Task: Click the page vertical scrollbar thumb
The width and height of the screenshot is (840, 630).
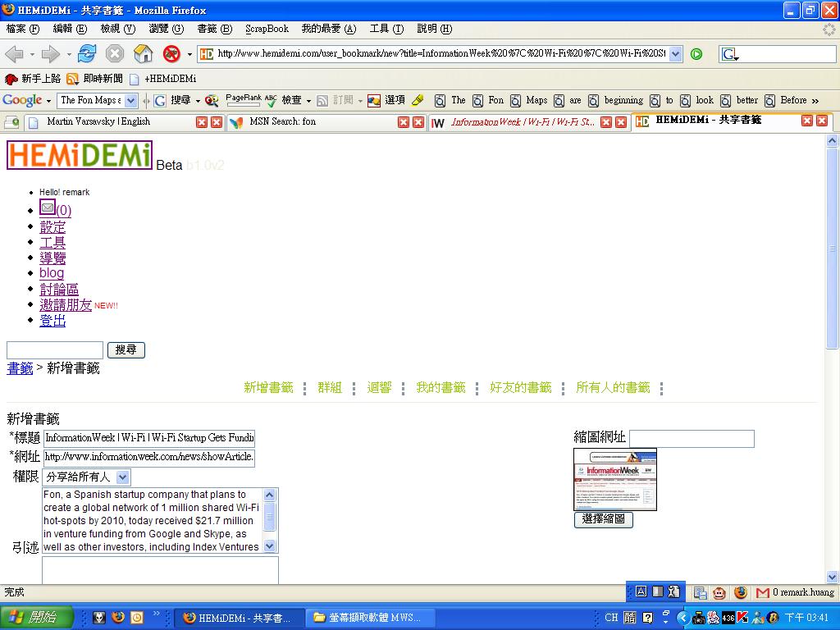Action: point(832,249)
